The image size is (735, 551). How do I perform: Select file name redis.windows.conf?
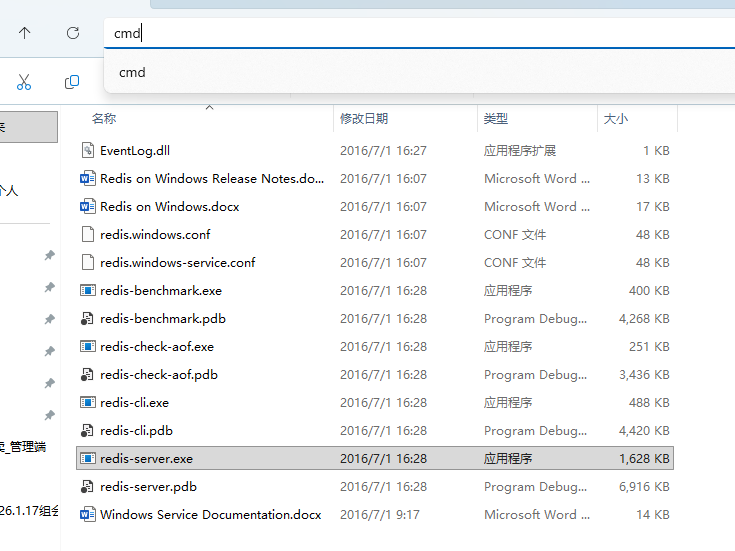pyautogui.click(x=155, y=234)
